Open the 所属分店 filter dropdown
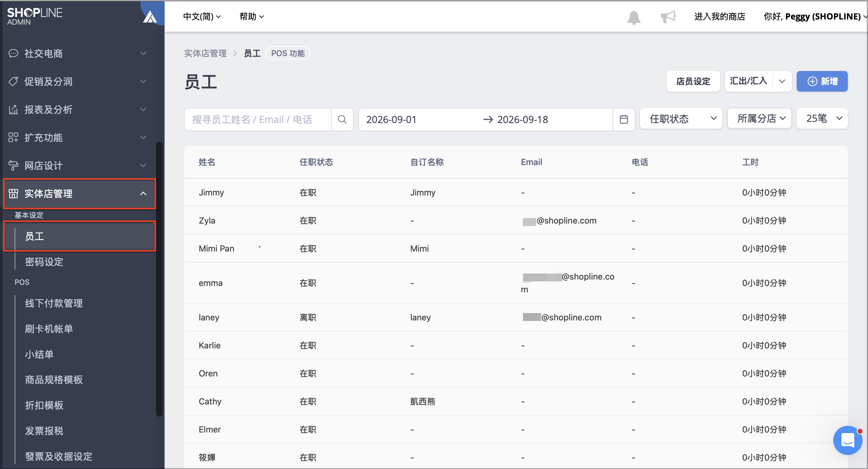This screenshot has width=868, height=469. click(x=759, y=118)
